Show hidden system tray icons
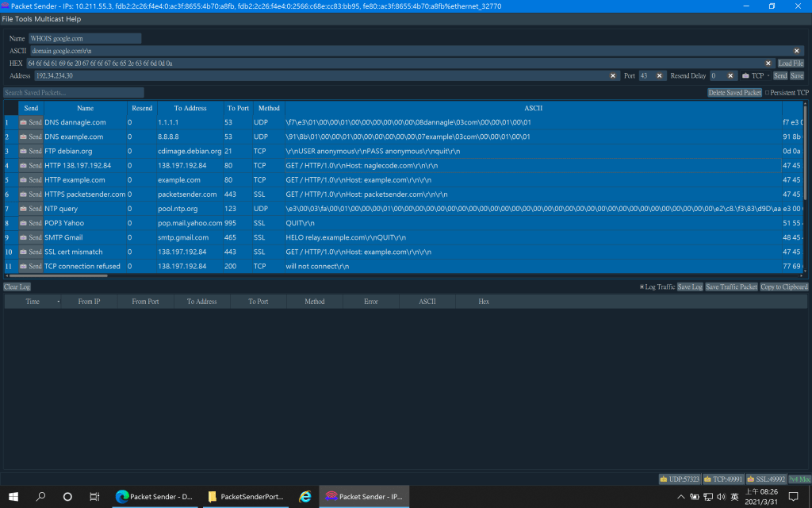Screen dimensions: 812x508 [680, 496]
